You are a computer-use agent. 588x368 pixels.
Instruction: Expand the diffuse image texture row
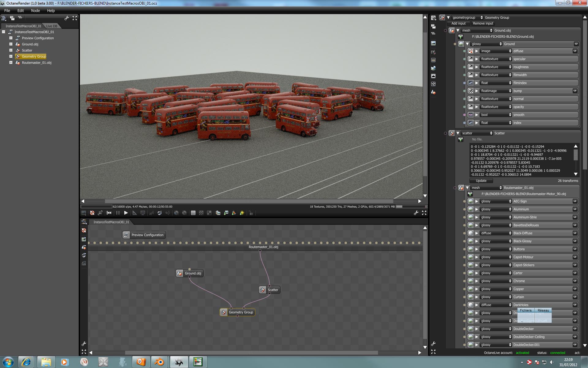477,51
